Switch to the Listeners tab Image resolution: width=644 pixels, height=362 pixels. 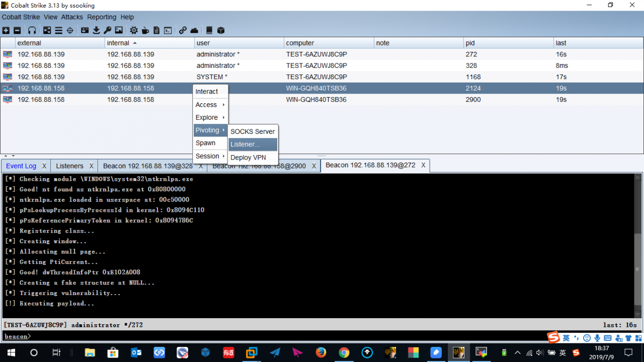coord(70,166)
